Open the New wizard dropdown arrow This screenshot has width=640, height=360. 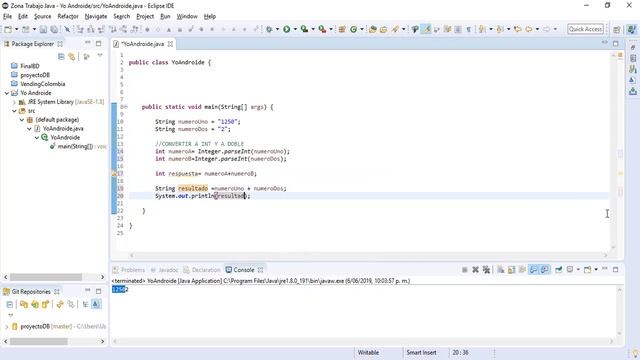tap(16, 29)
